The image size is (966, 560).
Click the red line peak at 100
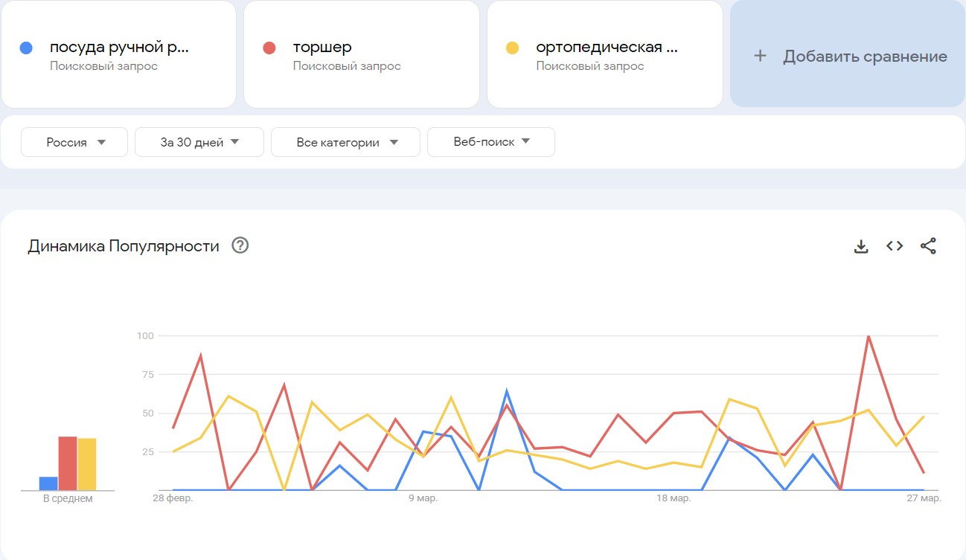click(868, 337)
